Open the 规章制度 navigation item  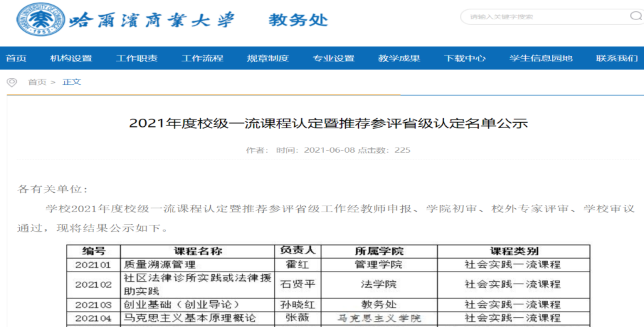pyautogui.click(x=267, y=58)
